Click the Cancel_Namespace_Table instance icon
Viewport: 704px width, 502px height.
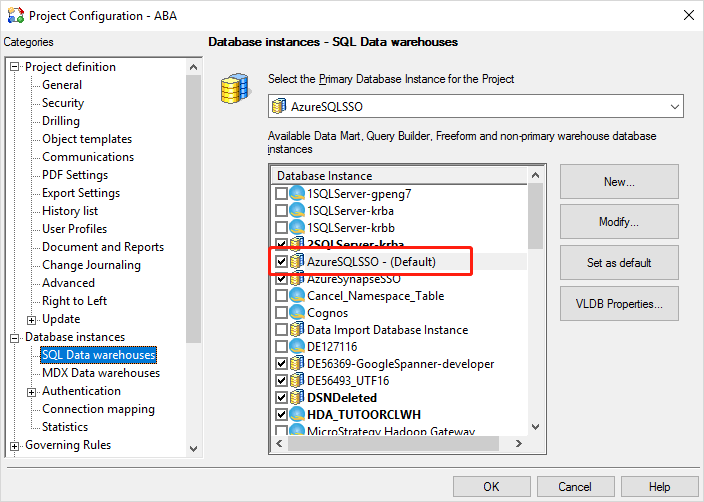coord(297,296)
